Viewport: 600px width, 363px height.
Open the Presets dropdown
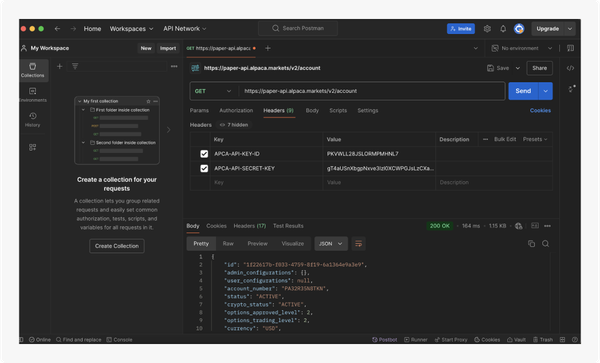(535, 139)
